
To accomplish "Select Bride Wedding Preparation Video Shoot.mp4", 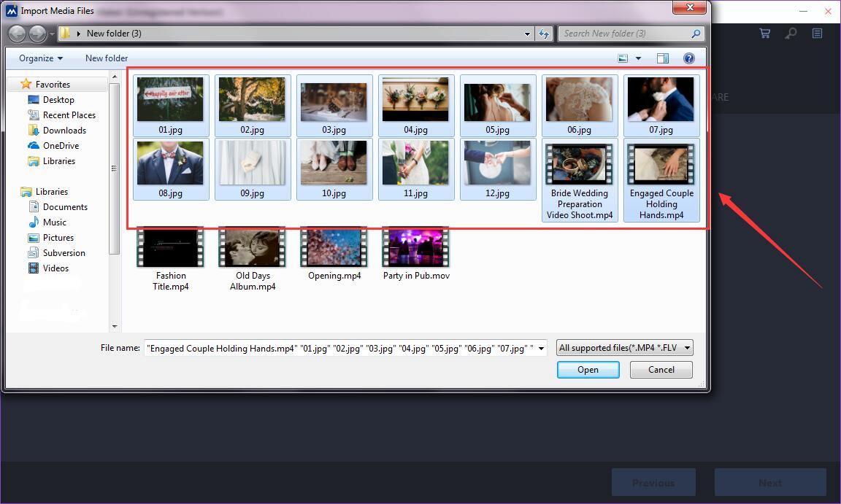I will [x=579, y=180].
